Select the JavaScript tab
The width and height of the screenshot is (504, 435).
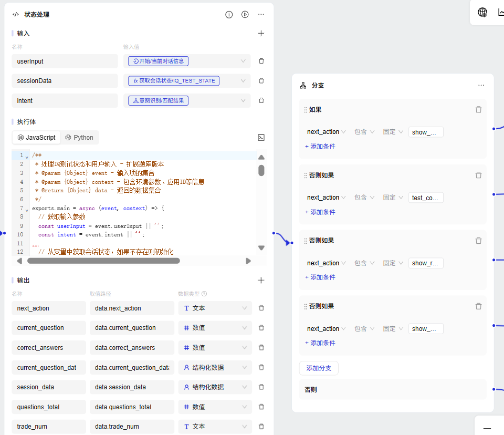pyautogui.click(x=36, y=138)
